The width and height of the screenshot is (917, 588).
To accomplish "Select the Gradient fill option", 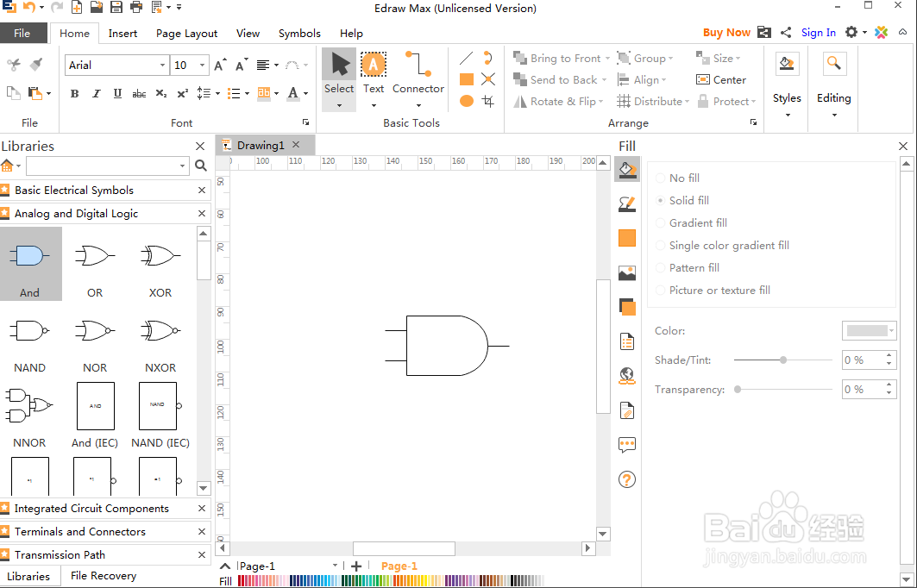I will [x=691, y=222].
